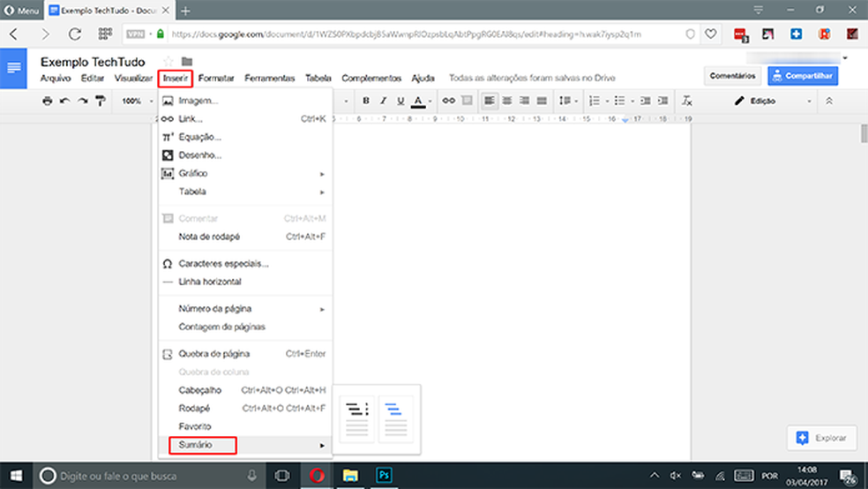Screen dimensions: 868x489
Task: Open the font dropdown arrow in toolbar
Action: (x=346, y=101)
